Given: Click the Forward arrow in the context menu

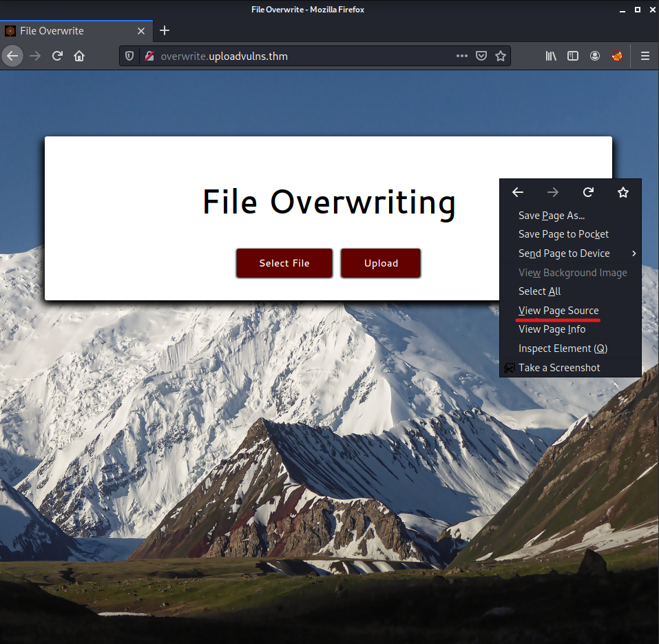Looking at the screenshot, I should pos(553,193).
